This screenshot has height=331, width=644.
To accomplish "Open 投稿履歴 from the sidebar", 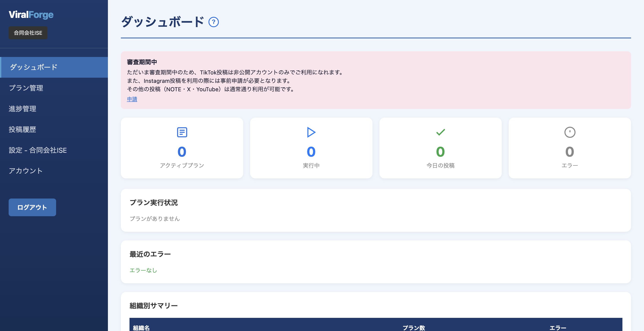I will [x=22, y=129].
